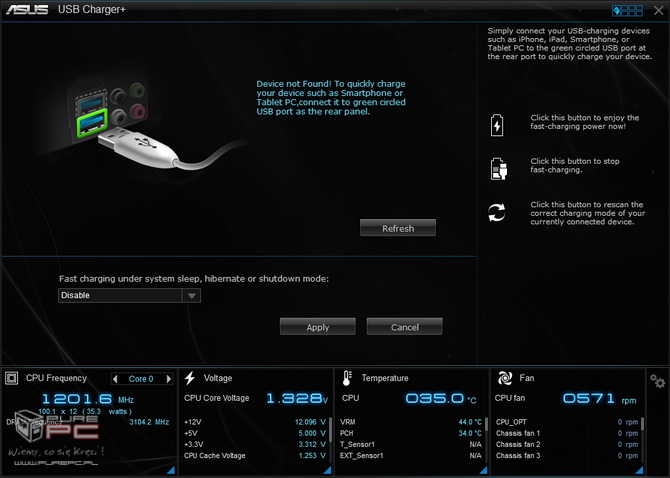The image size is (670, 478).
Task: Click the Voltage lightning bolt icon
Action: [x=190, y=378]
